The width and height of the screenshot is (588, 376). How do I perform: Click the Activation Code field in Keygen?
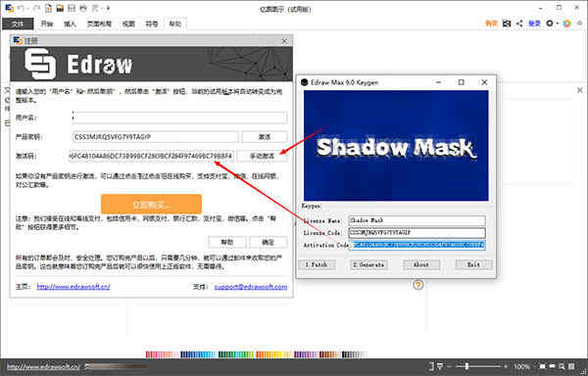(417, 245)
